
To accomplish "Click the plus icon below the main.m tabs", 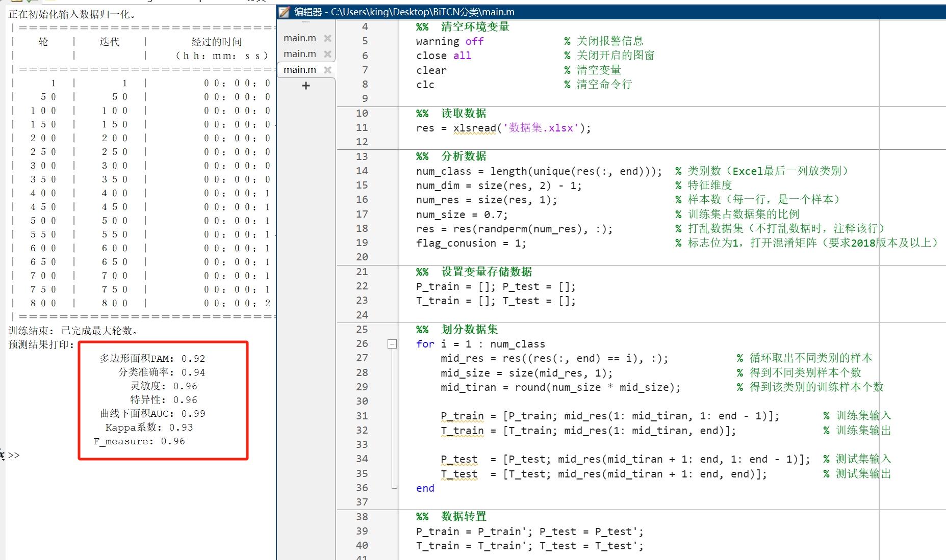I will pyautogui.click(x=305, y=86).
